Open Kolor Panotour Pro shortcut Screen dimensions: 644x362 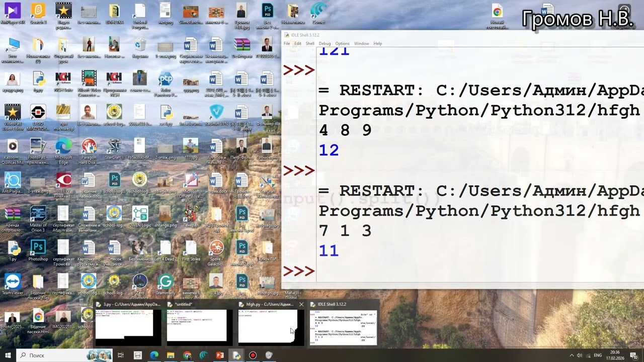(166, 84)
